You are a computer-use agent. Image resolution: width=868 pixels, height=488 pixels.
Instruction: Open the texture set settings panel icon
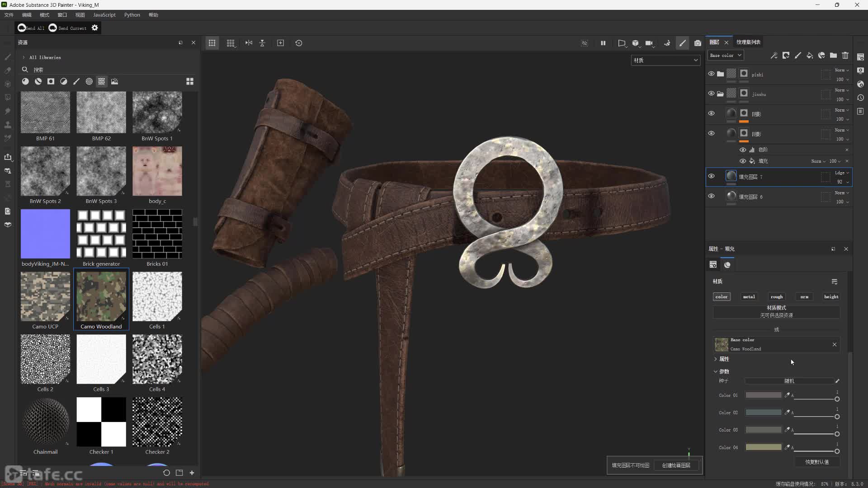coord(860,57)
